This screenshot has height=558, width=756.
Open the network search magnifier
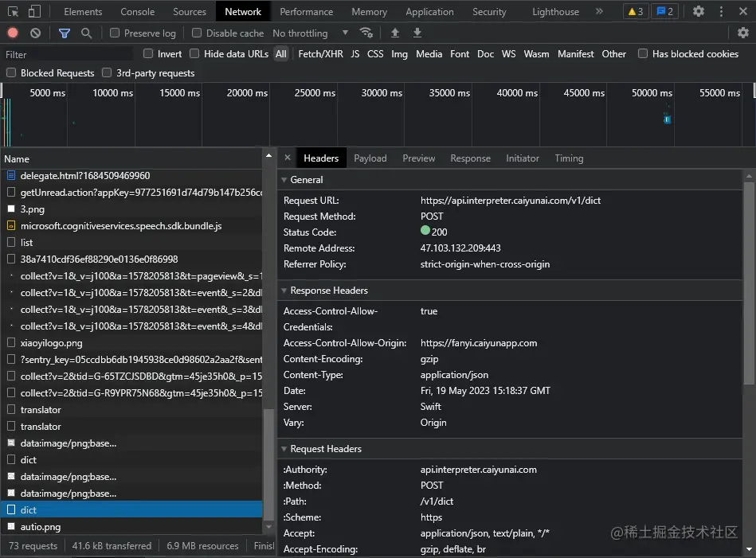point(86,33)
